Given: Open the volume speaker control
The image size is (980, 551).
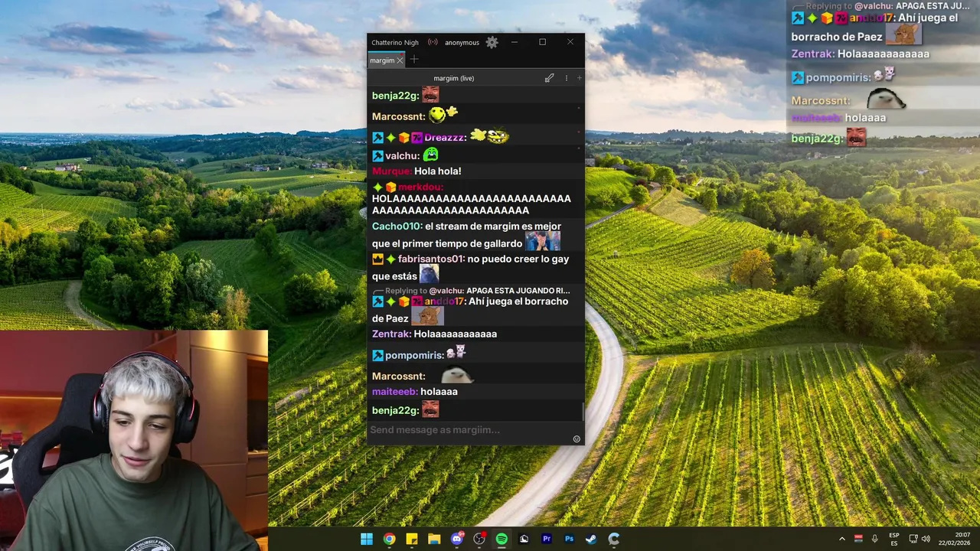Looking at the screenshot, I should 926,539.
